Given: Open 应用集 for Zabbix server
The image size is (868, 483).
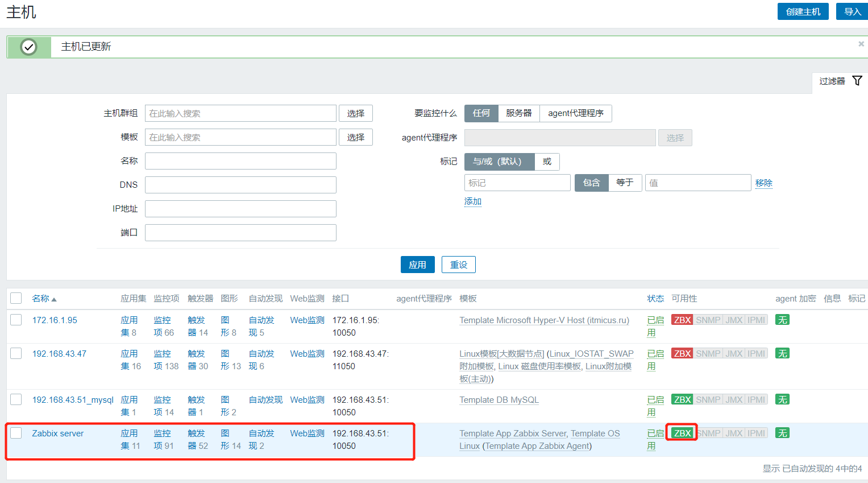Looking at the screenshot, I should pyautogui.click(x=129, y=439).
